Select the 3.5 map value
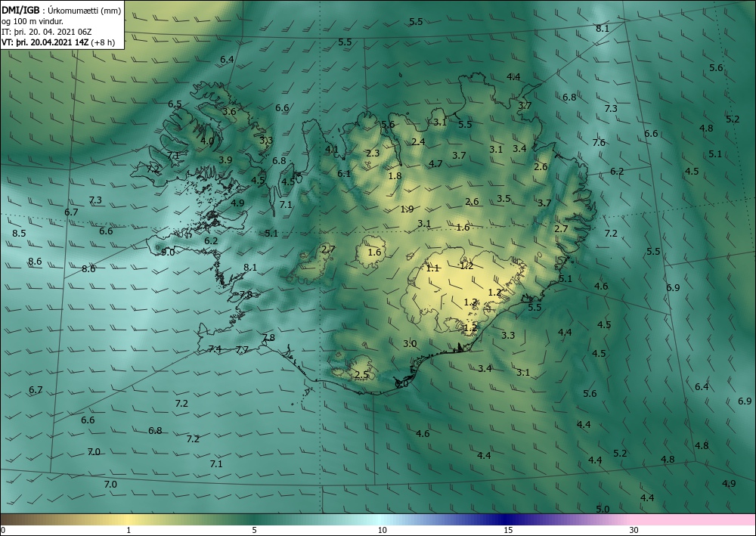This screenshot has height=536, width=756. [503, 199]
